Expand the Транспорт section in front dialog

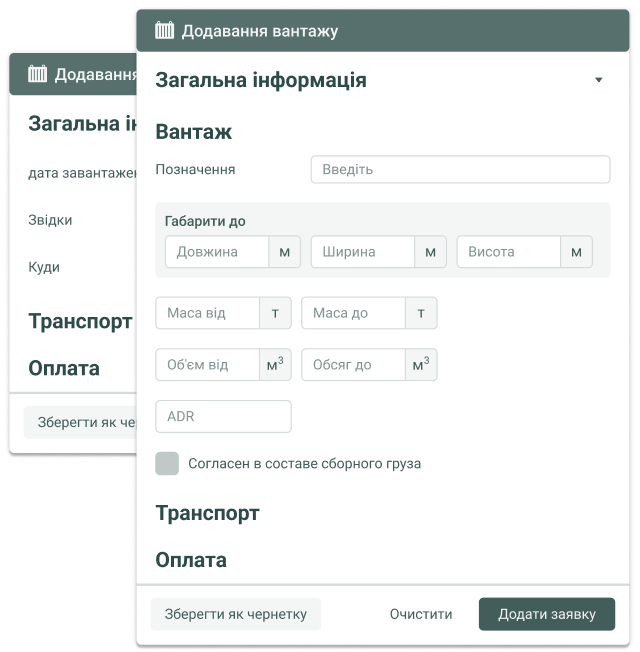click(208, 513)
